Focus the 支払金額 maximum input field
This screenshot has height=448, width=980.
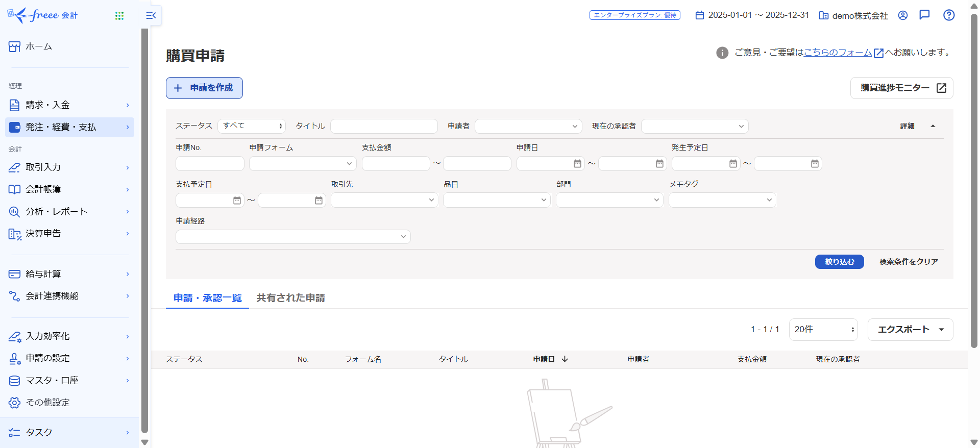(x=477, y=164)
